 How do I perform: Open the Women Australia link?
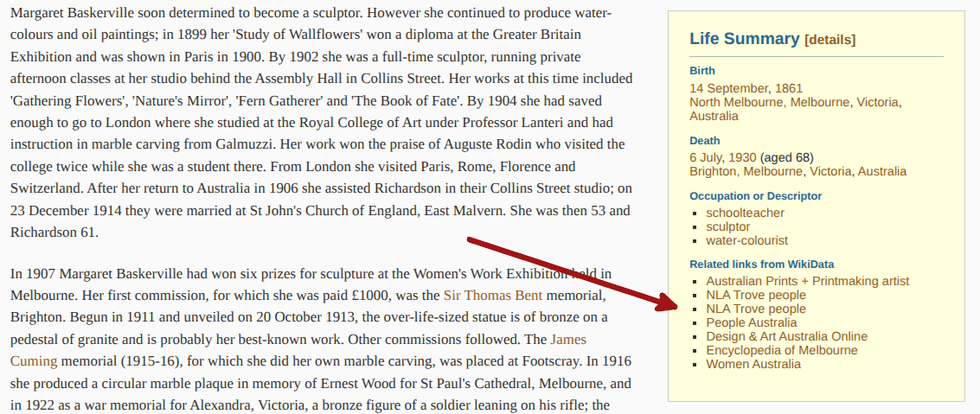pyautogui.click(x=753, y=364)
